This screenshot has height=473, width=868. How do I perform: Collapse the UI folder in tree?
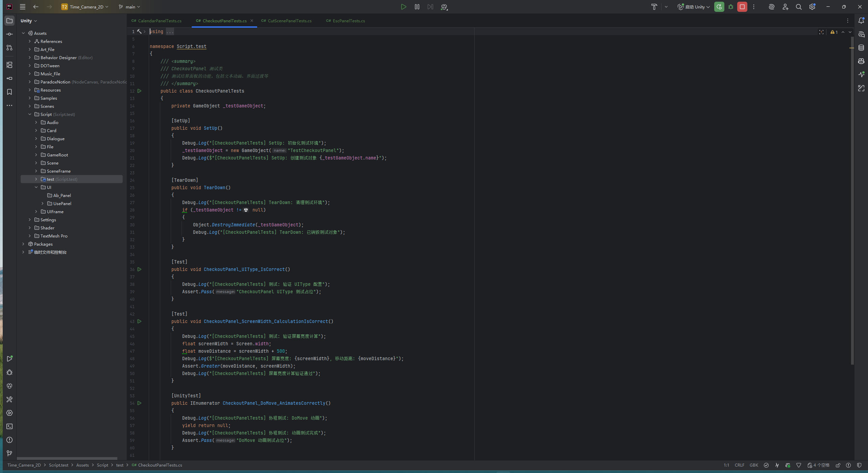[36, 187]
